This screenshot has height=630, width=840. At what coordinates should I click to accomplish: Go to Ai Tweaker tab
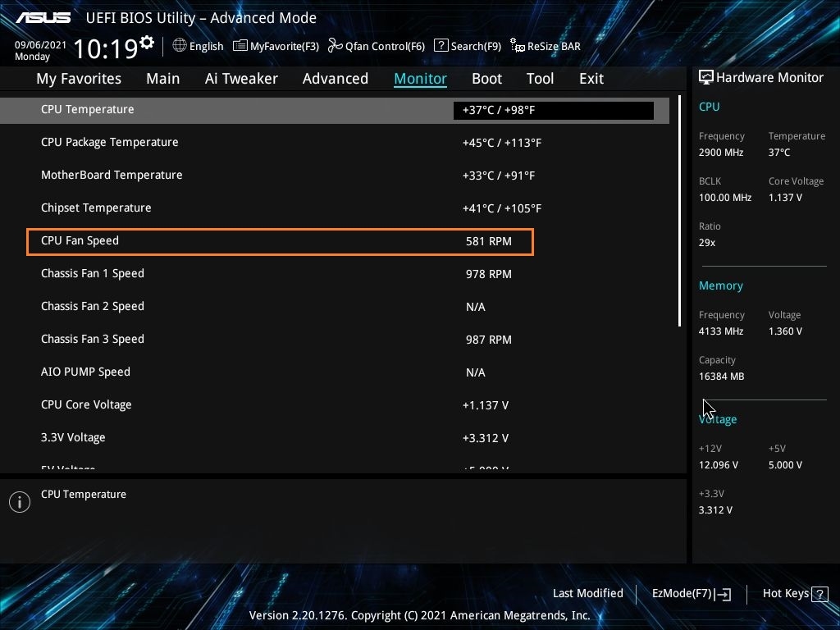click(x=241, y=79)
